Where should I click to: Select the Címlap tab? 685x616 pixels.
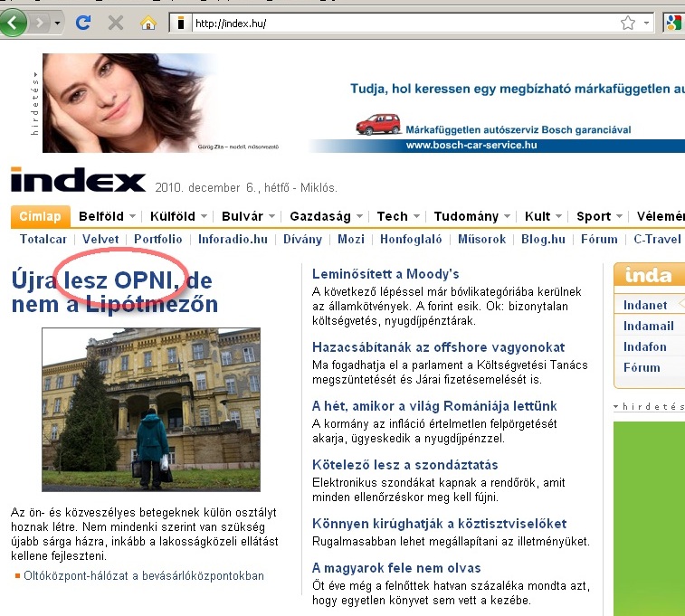click(x=40, y=216)
